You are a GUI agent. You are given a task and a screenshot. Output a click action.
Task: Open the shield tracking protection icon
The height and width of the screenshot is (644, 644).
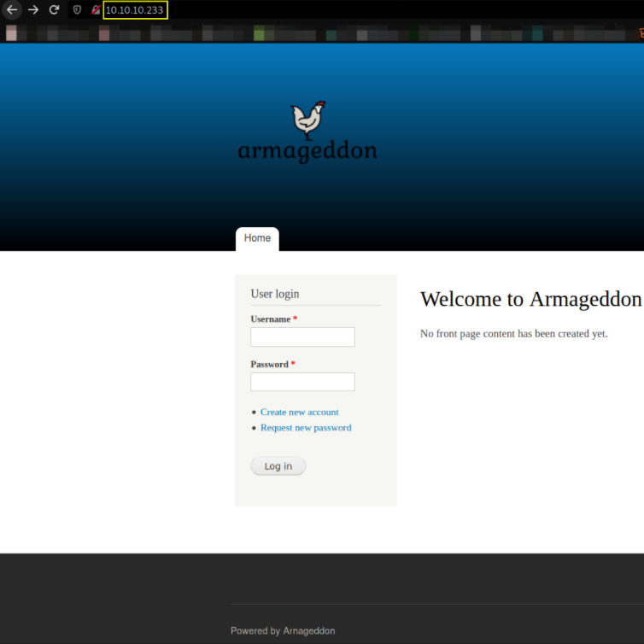pyautogui.click(x=77, y=10)
